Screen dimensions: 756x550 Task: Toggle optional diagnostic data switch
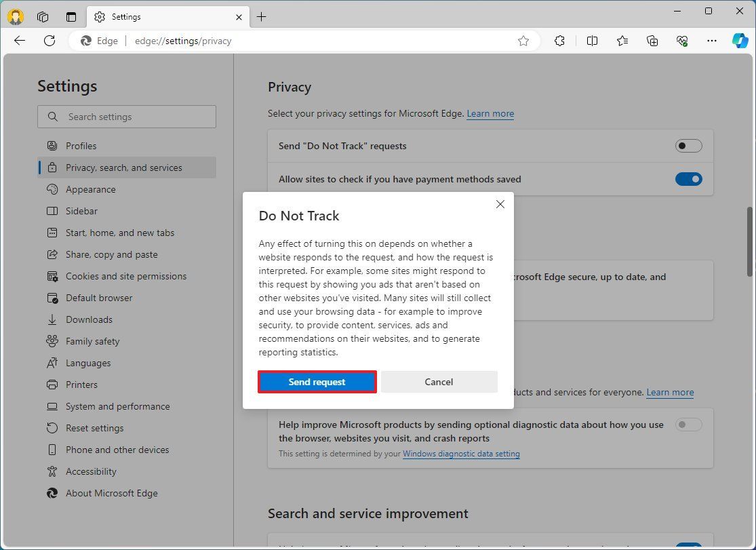[x=688, y=425]
